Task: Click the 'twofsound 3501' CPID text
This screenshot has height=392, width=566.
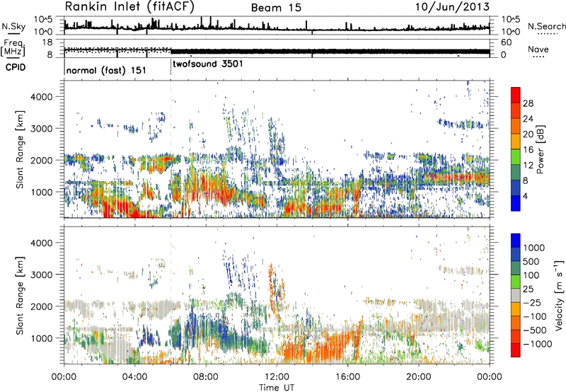Action: [x=208, y=64]
